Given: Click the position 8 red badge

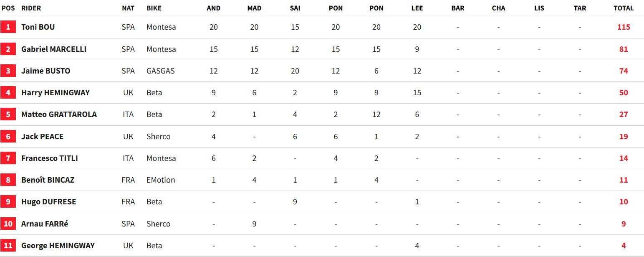Looking at the screenshot, I should pos(8,180).
